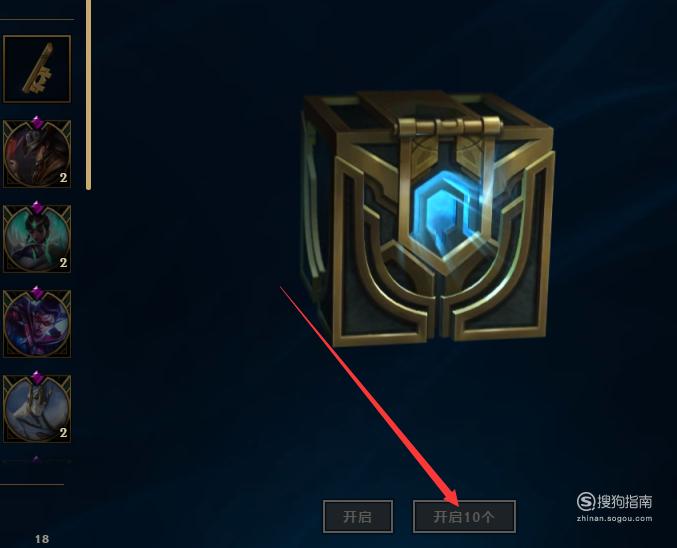Click the number 18 below the loot list
677x548 pixels.
pos(42,539)
